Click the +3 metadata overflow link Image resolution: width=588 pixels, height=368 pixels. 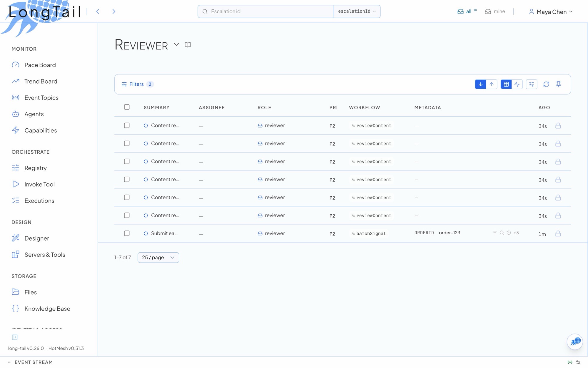tap(516, 233)
